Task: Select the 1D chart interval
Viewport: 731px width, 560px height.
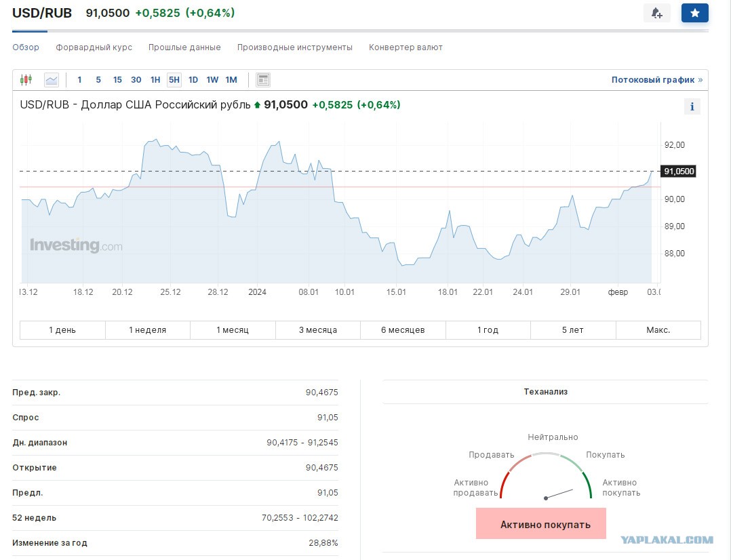Action: [x=193, y=80]
